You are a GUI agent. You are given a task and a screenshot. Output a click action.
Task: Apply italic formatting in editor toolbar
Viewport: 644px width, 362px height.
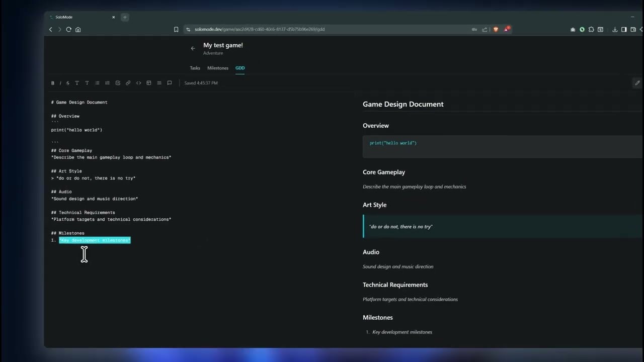click(x=60, y=83)
